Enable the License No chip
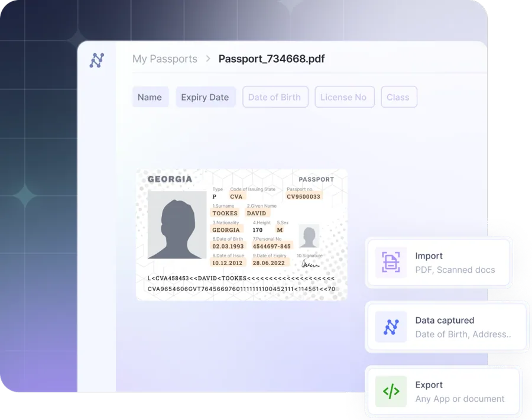 pyautogui.click(x=345, y=97)
